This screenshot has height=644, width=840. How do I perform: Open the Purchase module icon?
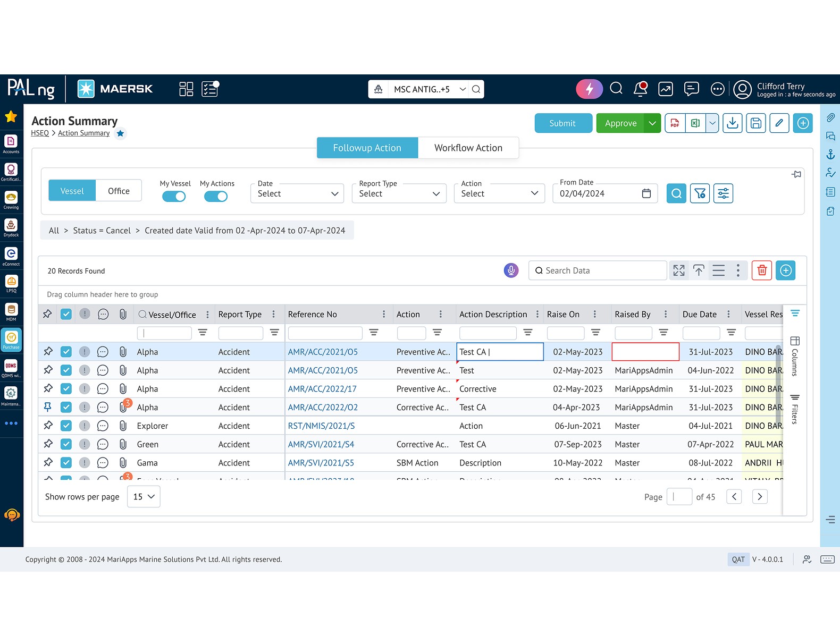[x=11, y=340]
